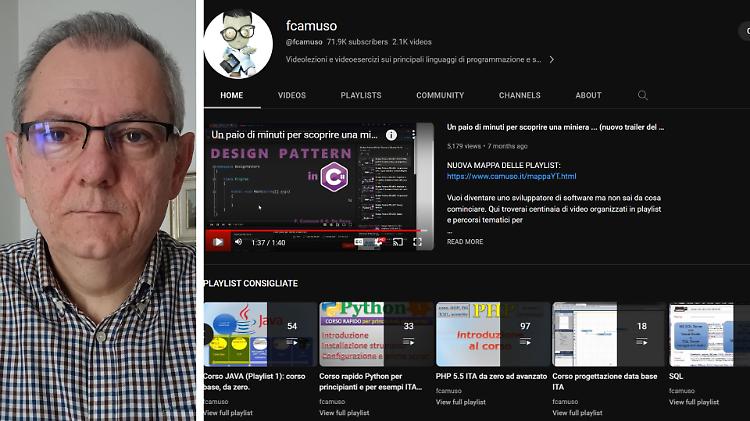Open video settings gear icon
The image size is (750, 421).
(x=378, y=242)
